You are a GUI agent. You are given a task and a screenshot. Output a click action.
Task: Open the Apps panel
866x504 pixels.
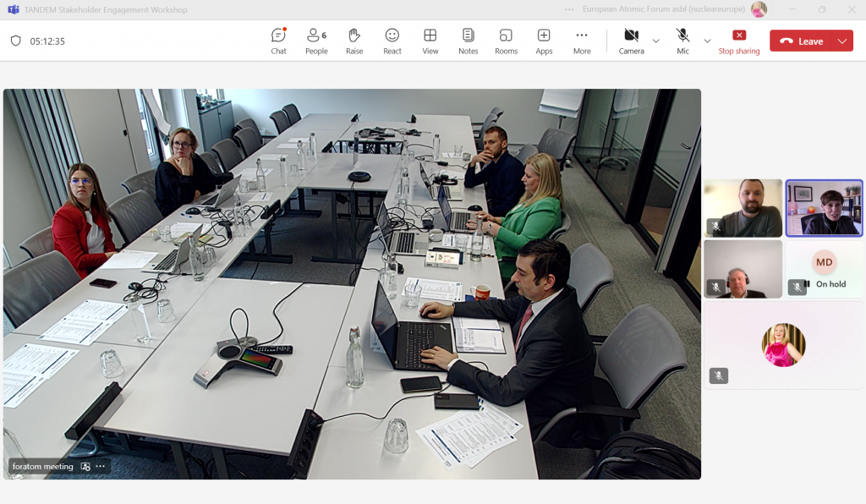(544, 41)
